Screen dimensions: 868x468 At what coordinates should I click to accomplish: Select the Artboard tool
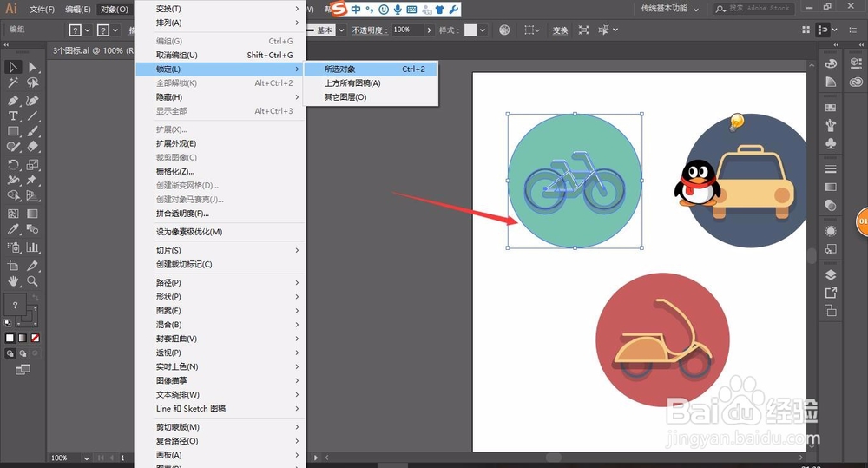(13, 266)
